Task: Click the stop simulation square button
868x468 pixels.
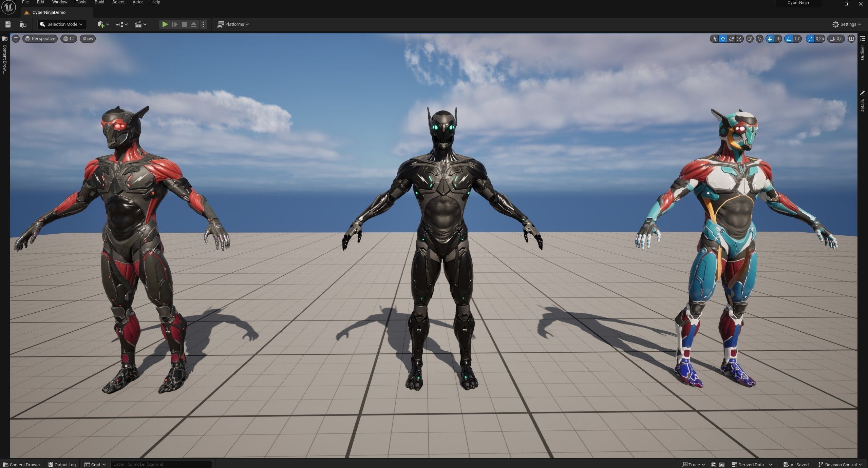Action: coord(184,24)
